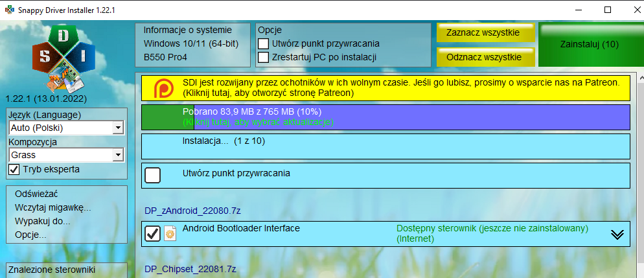Viewport: 644px width, 278px height.
Task: Choose Wczytaj migawkę... menu entry
Action: click(53, 208)
